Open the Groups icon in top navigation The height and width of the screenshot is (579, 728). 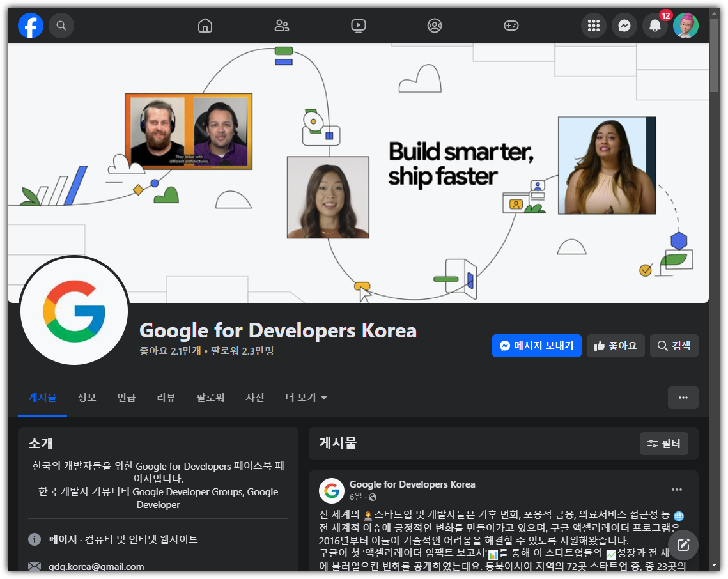click(x=435, y=26)
